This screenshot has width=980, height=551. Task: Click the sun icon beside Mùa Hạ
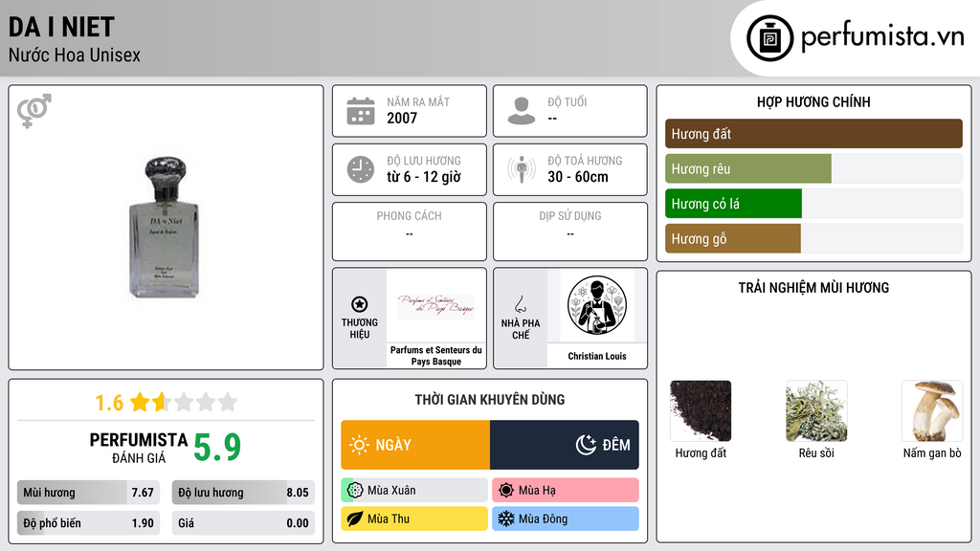(506, 491)
